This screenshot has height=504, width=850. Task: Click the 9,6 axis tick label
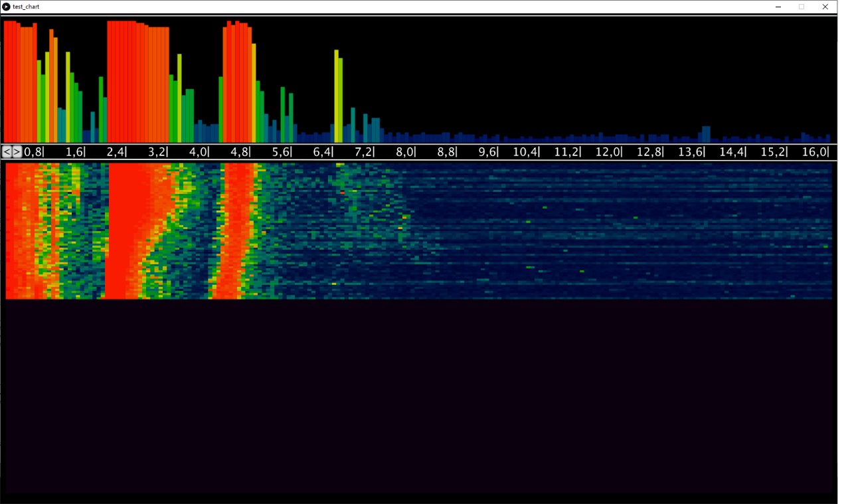pyautogui.click(x=487, y=152)
